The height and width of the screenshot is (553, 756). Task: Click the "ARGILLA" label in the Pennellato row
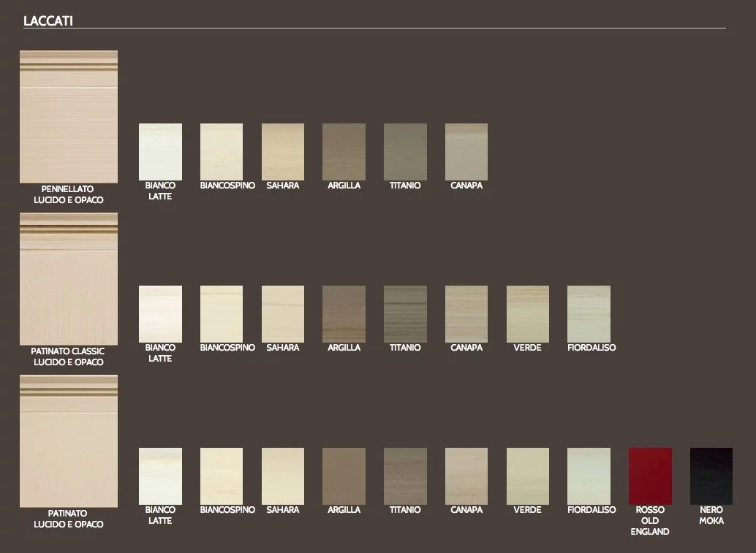click(344, 186)
